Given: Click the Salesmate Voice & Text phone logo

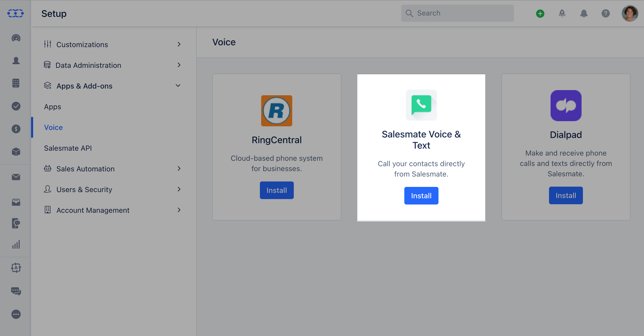Looking at the screenshot, I should [421, 105].
